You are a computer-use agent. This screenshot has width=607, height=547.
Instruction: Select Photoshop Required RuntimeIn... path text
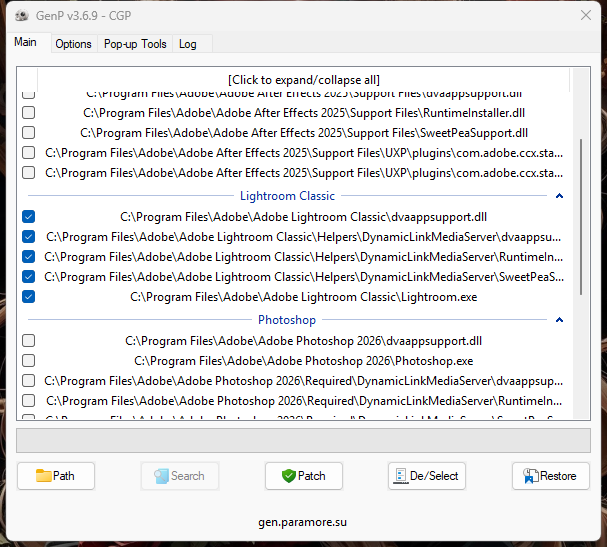(x=304, y=401)
